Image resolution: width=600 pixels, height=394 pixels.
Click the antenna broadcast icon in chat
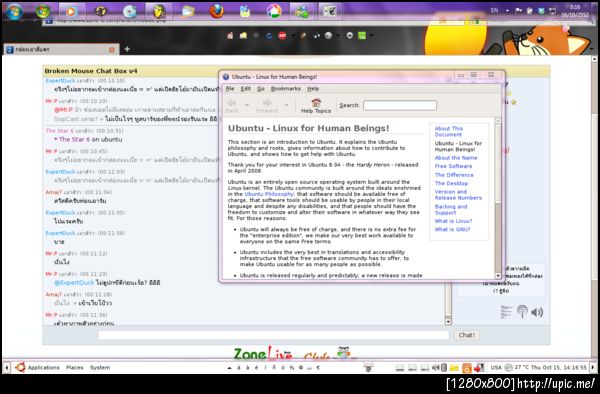pos(522,311)
